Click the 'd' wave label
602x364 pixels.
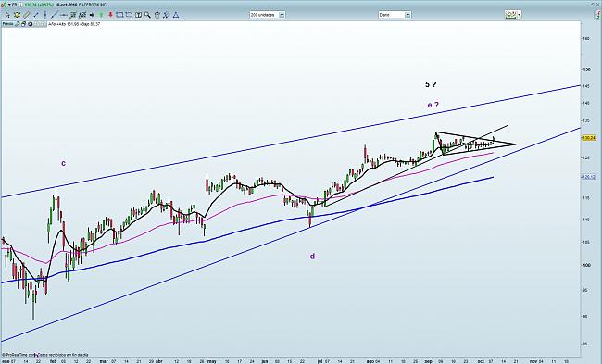312,257
